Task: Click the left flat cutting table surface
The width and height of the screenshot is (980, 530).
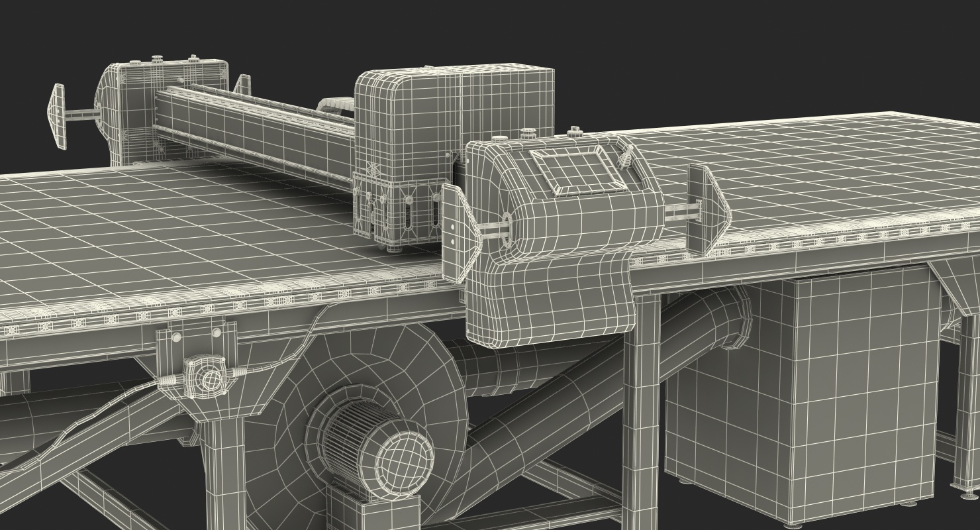Action: click(199, 232)
